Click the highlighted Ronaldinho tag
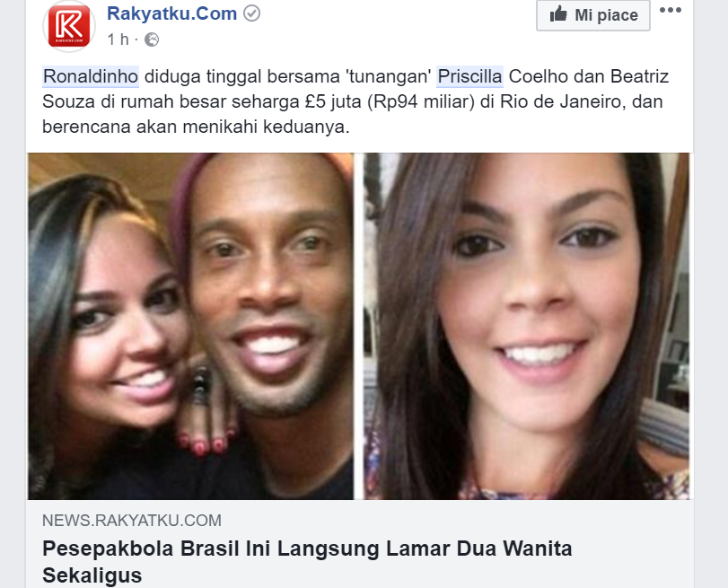 (91, 76)
